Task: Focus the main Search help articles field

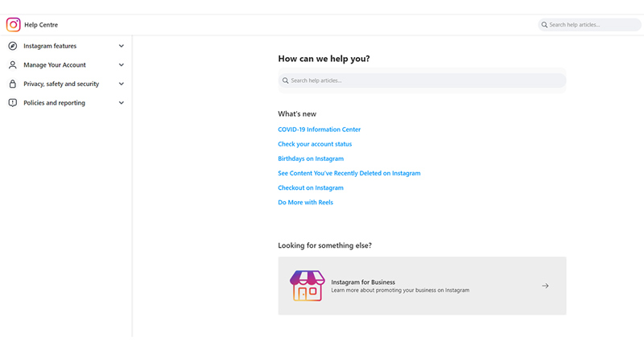Action: pos(422,80)
